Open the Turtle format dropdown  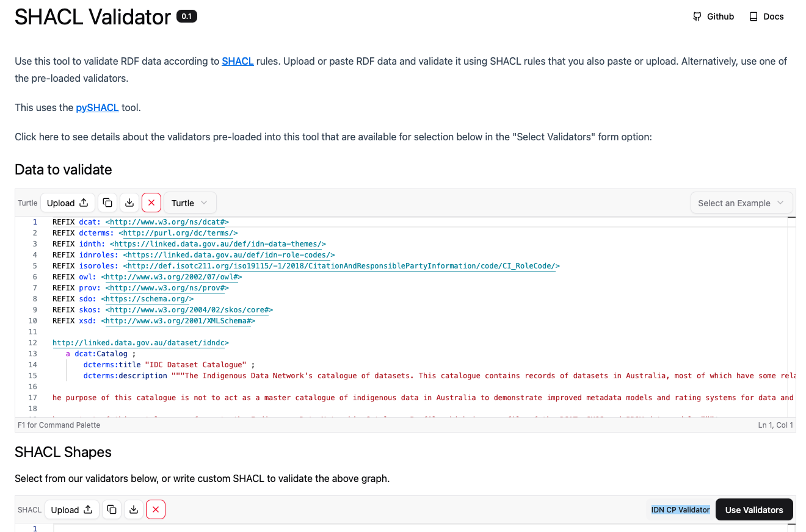pyautogui.click(x=190, y=203)
